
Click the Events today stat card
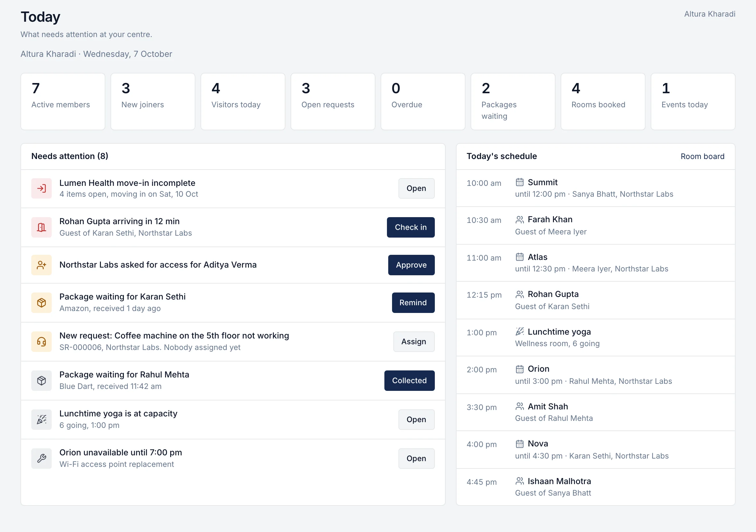[693, 102]
